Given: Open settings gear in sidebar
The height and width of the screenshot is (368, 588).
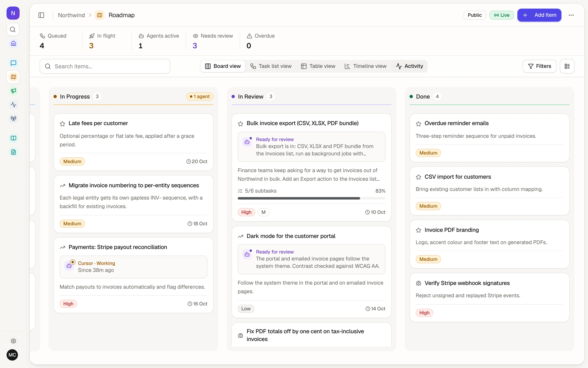Looking at the screenshot, I should pyautogui.click(x=13, y=341).
